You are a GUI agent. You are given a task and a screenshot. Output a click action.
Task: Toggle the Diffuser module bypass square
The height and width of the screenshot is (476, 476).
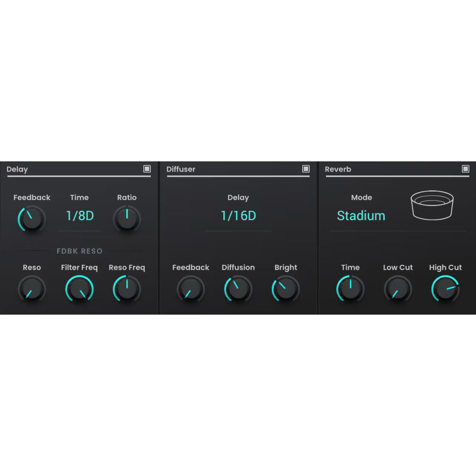(306, 169)
